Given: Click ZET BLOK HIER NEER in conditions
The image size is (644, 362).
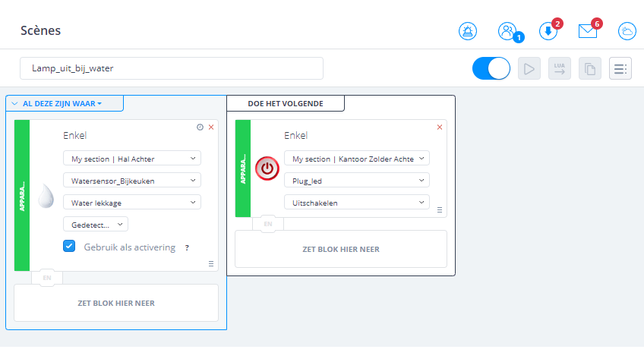Looking at the screenshot, I should (116, 303).
